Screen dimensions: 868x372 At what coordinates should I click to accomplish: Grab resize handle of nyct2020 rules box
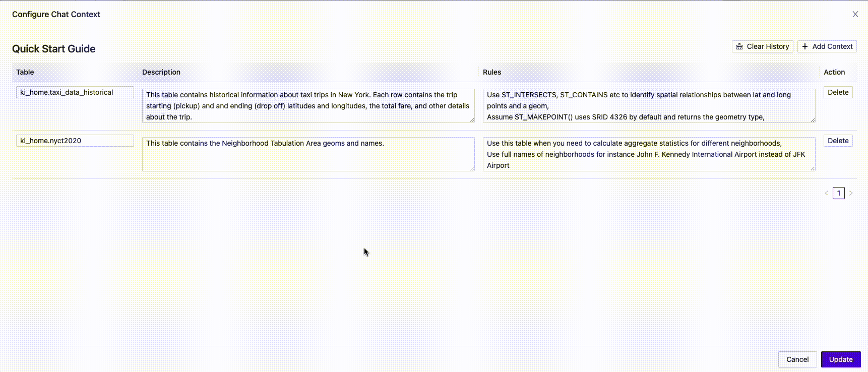[813, 168]
